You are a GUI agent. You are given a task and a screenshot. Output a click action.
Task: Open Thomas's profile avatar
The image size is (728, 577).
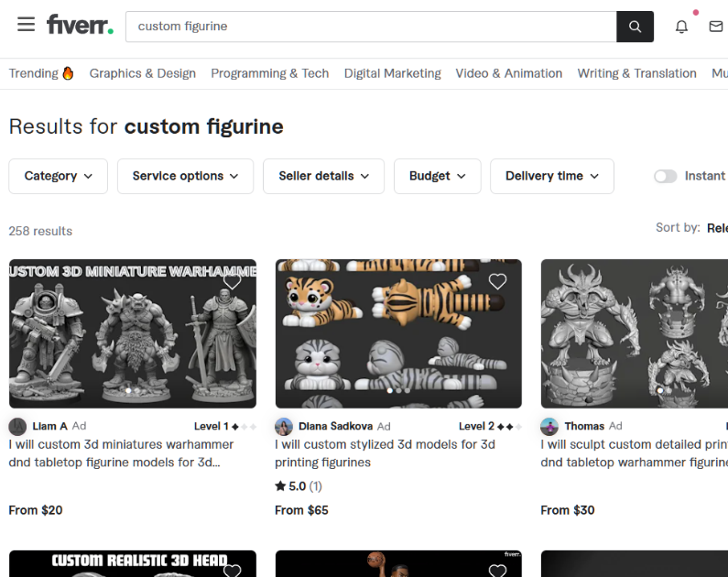coord(549,426)
